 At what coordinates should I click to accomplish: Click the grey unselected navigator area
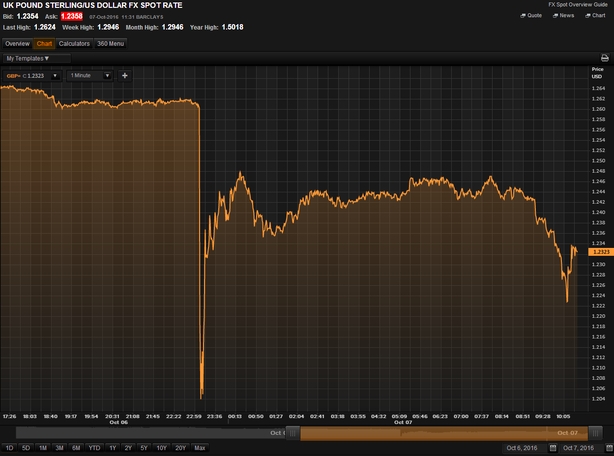(151, 433)
